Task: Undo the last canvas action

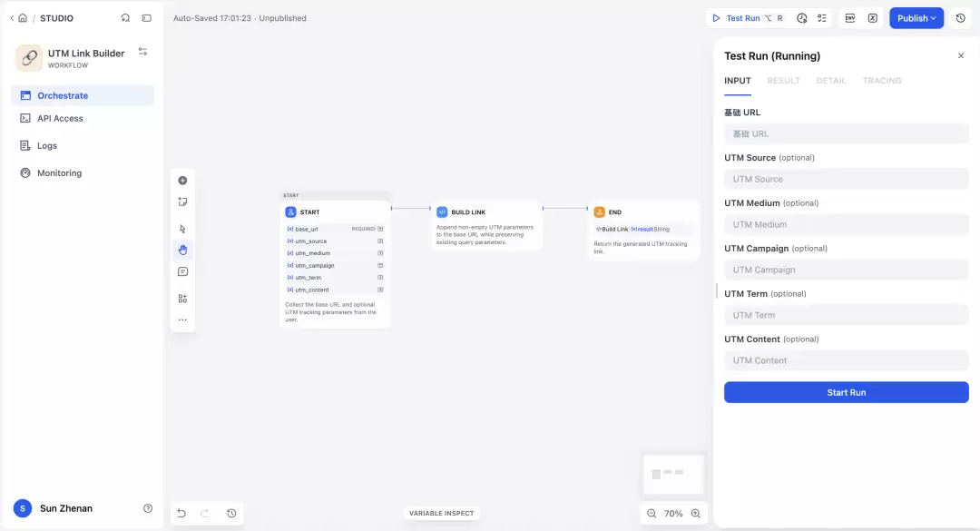Action: pyautogui.click(x=181, y=514)
